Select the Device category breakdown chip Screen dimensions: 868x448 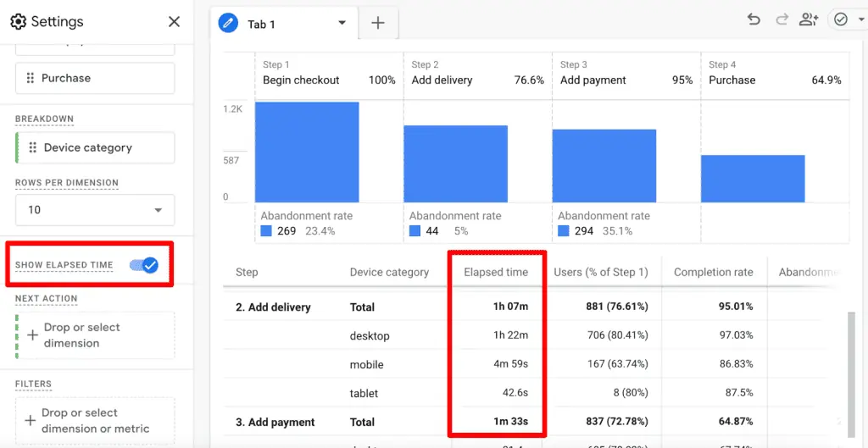pos(95,147)
